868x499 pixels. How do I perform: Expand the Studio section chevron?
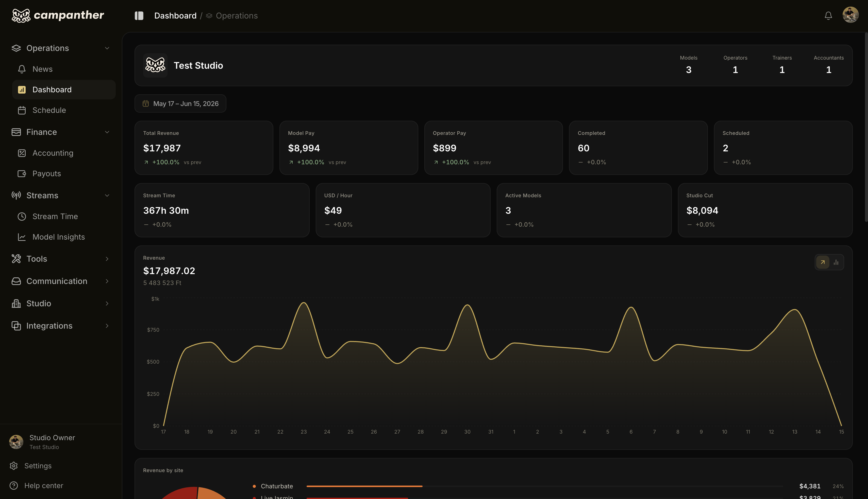[x=107, y=304]
